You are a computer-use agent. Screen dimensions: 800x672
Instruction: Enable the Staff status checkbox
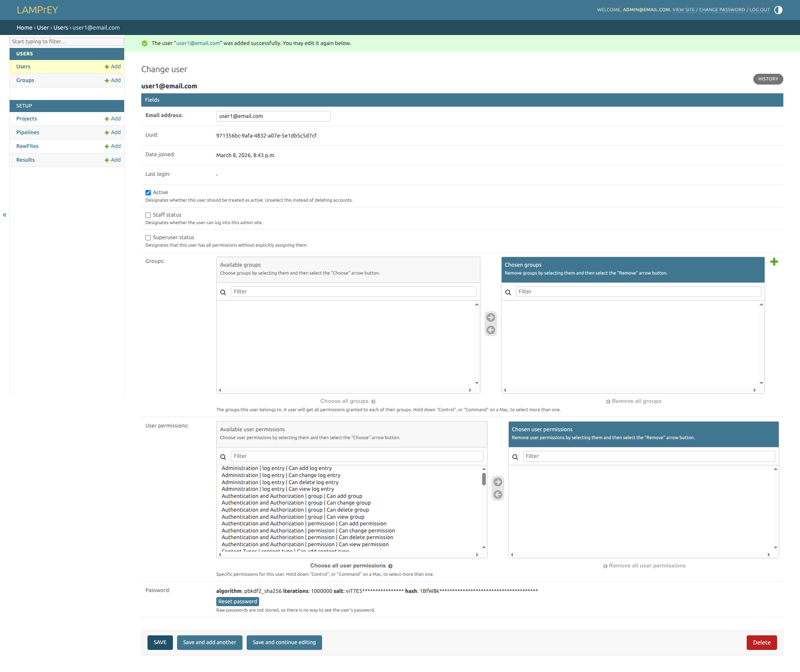click(x=148, y=215)
